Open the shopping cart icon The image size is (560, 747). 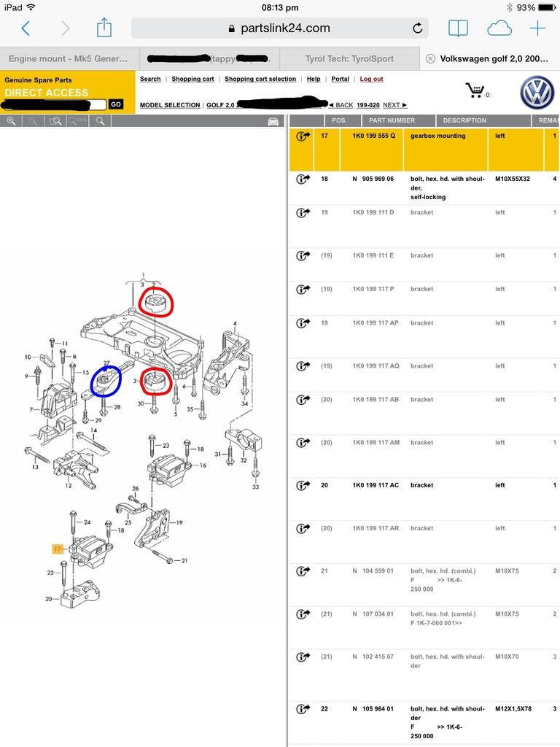476,90
